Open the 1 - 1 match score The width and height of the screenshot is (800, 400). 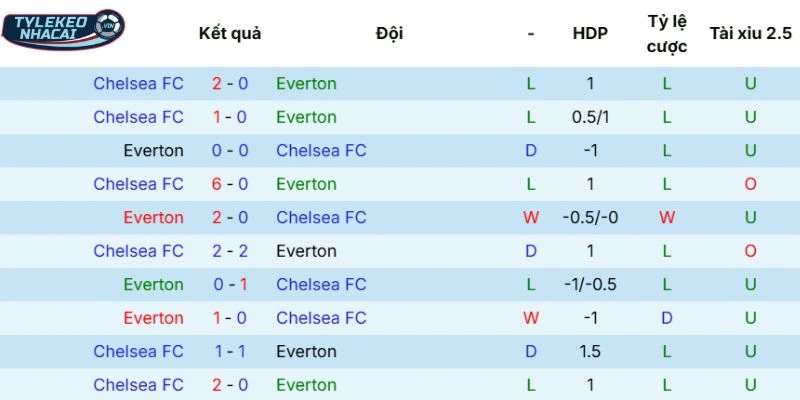pyautogui.click(x=230, y=352)
